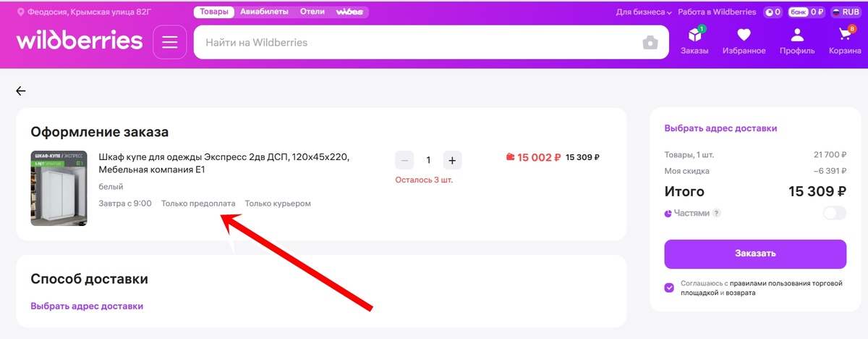Open the банк balance 0 ₽ indicator
This screenshot has width=868, height=339.
point(806,12)
